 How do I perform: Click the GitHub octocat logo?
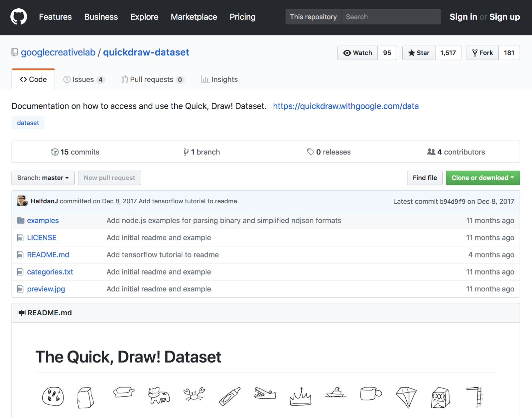(19, 17)
